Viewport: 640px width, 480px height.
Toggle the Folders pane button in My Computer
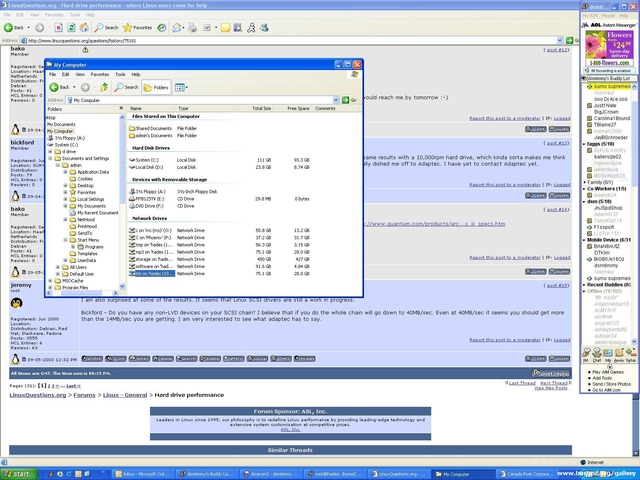click(x=156, y=87)
